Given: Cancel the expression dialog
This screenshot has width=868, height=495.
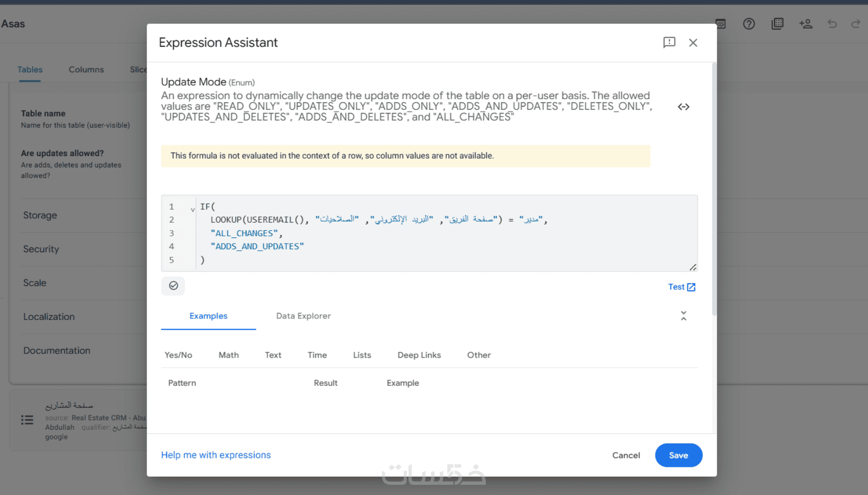Looking at the screenshot, I should (x=626, y=455).
